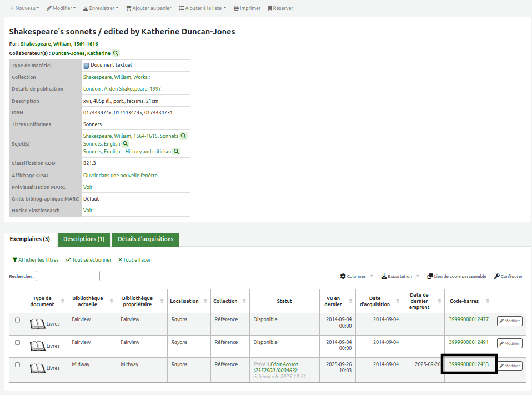Click Voir for Prévisualisation MARC
532x395 pixels.
point(88,187)
